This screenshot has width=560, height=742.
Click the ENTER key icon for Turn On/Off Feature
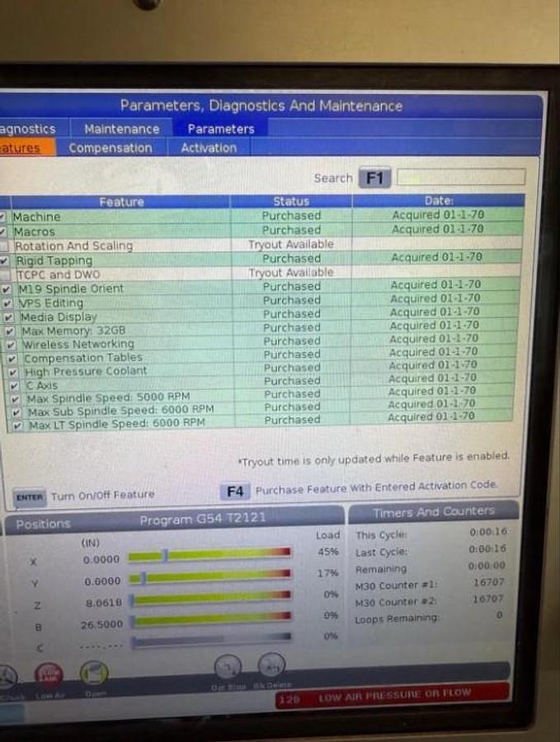tap(30, 496)
